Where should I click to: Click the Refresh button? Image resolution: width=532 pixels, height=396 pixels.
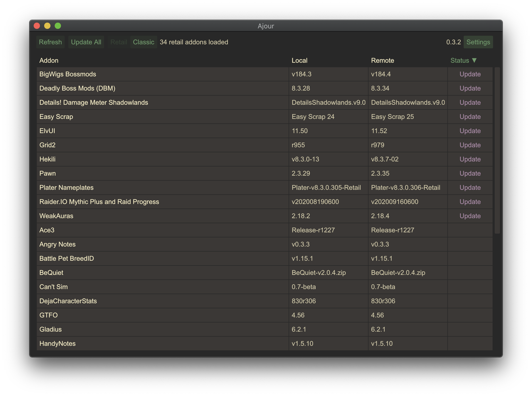tap(50, 42)
